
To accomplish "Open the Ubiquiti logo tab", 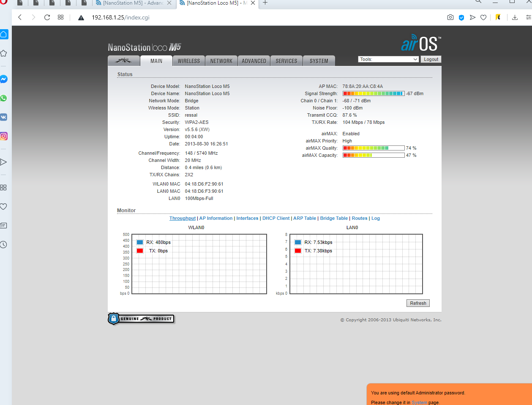I will pyautogui.click(x=123, y=61).
